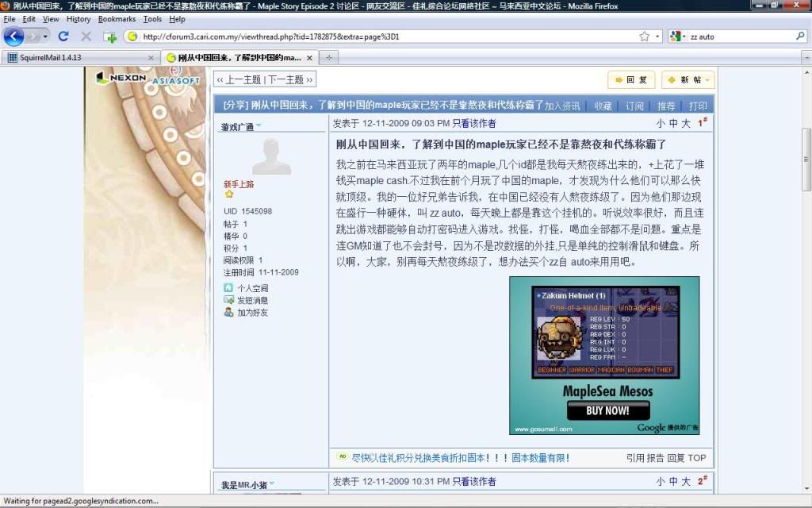Open a new tab with the plus button
Screen dimensions: 812x508
[x=328, y=57]
